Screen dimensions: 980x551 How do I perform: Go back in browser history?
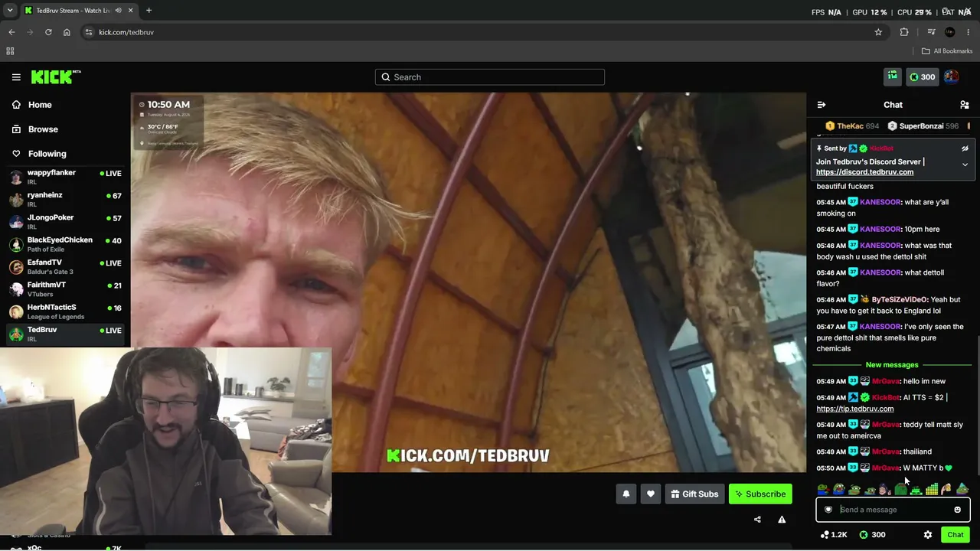coord(11,32)
